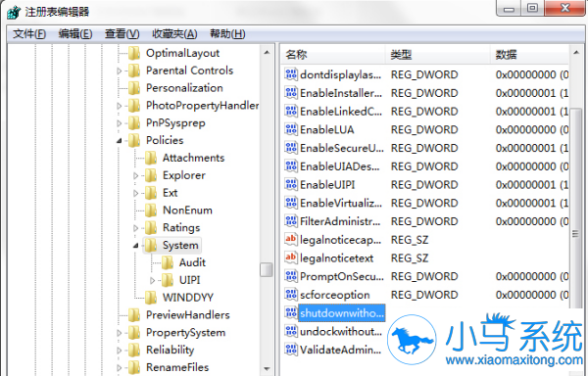Screen dimensions: 588x376
Task: Collapse the Policies tree node
Action: click(120, 141)
